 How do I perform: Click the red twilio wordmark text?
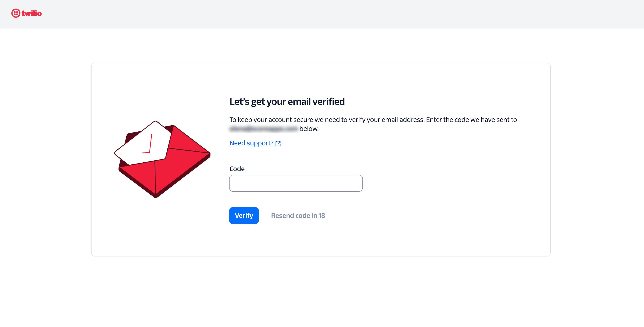31,13
